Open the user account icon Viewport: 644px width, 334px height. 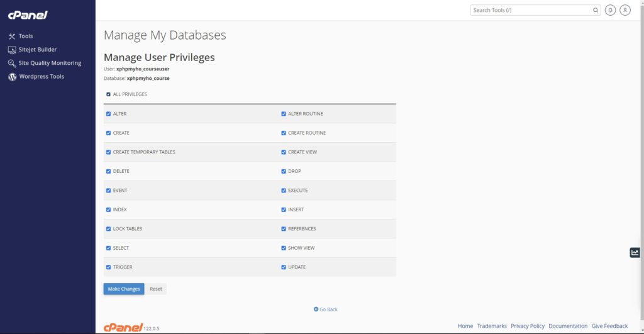tap(625, 10)
